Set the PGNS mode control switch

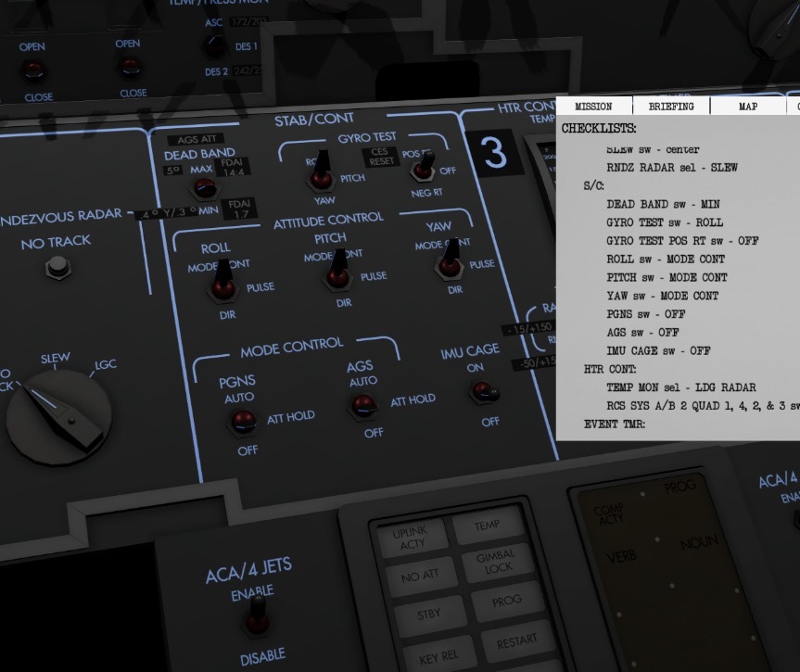[x=243, y=422]
